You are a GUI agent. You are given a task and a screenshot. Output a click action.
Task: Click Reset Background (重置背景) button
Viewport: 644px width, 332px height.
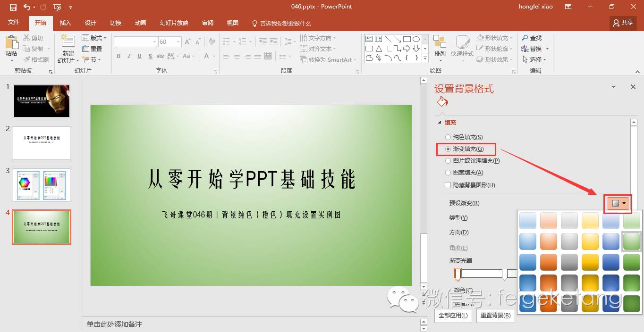tap(495, 315)
